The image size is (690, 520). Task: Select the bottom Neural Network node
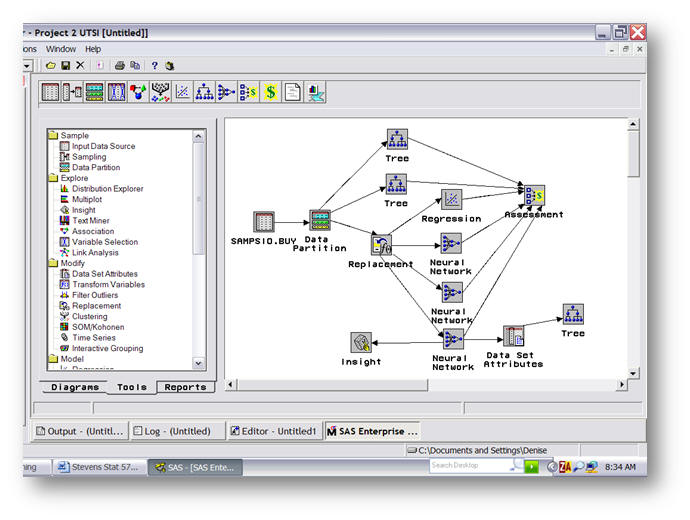click(x=453, y=339)
